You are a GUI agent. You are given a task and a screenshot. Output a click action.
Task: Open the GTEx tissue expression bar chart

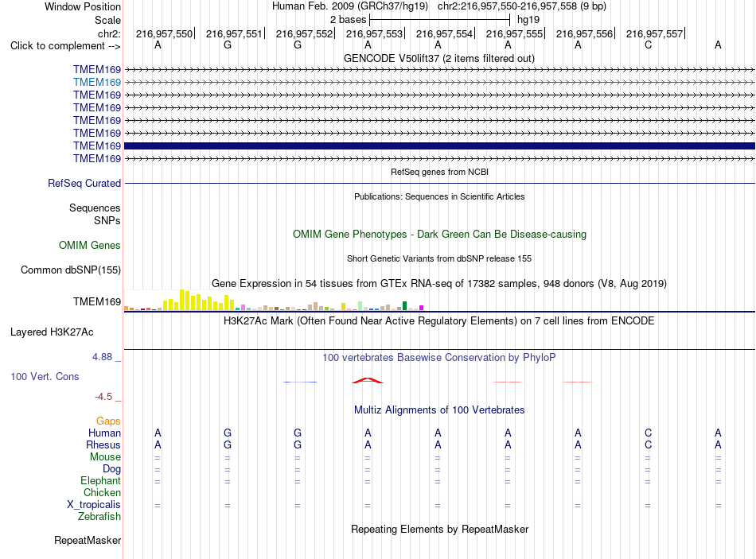tap(274, 300)
